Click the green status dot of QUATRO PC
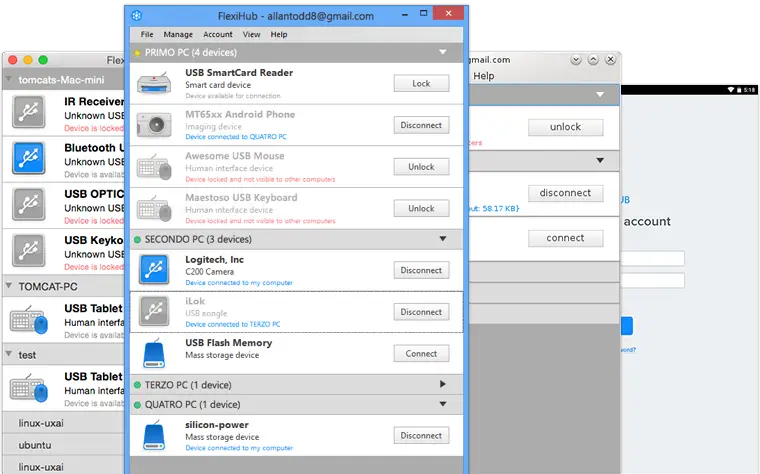This screenshot has height=474, width=760. pos(137,405)
